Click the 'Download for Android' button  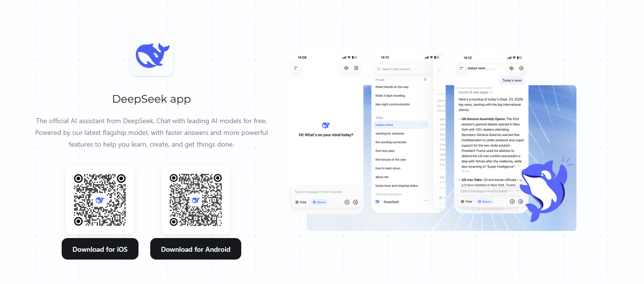click(196, 249)
